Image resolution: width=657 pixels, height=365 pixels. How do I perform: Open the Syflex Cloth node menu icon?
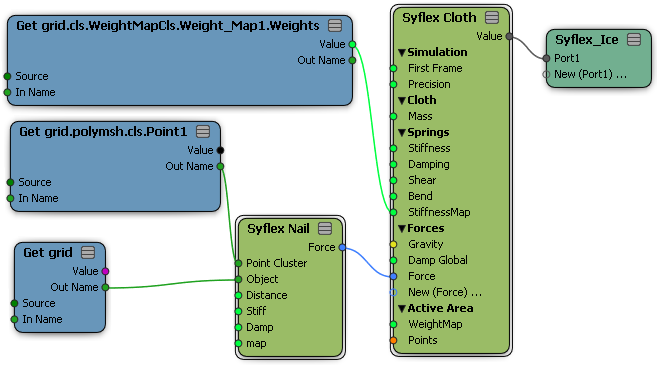[492, 18]
